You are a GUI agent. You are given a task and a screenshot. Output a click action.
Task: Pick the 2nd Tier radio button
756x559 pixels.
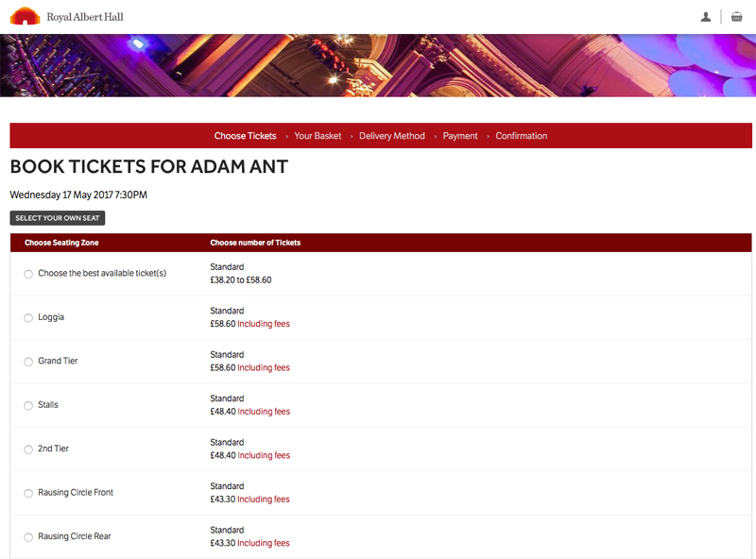(x=28, y=449)
